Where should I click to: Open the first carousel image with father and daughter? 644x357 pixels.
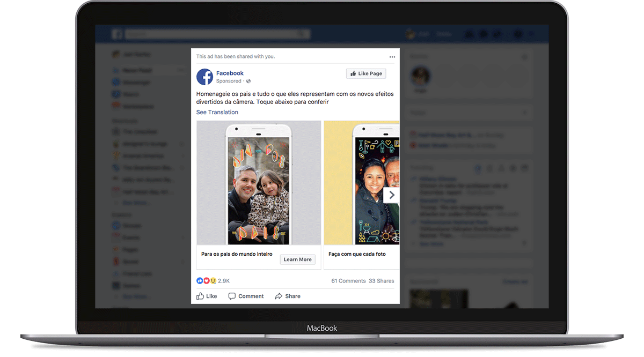click(x=259, y=183)
